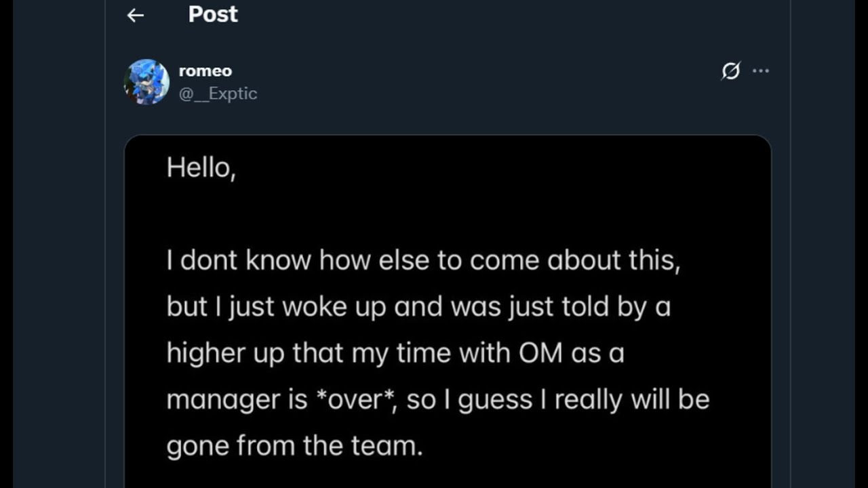Screen dimensions: 868x488
Task: Click the back arrow beside Post
Action: click(136, 15)
